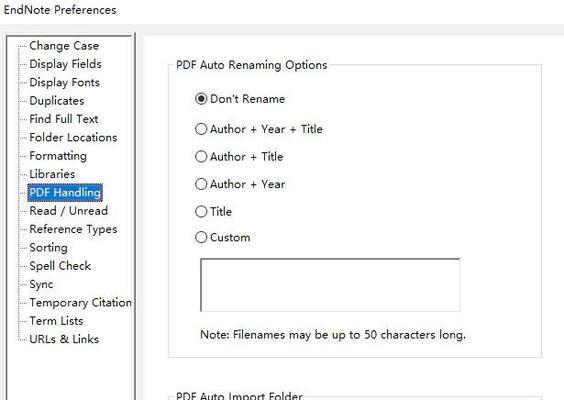Screen dimensions: 564x400
Task: Go to Duplicates preferences
Action: click(57, 101)
